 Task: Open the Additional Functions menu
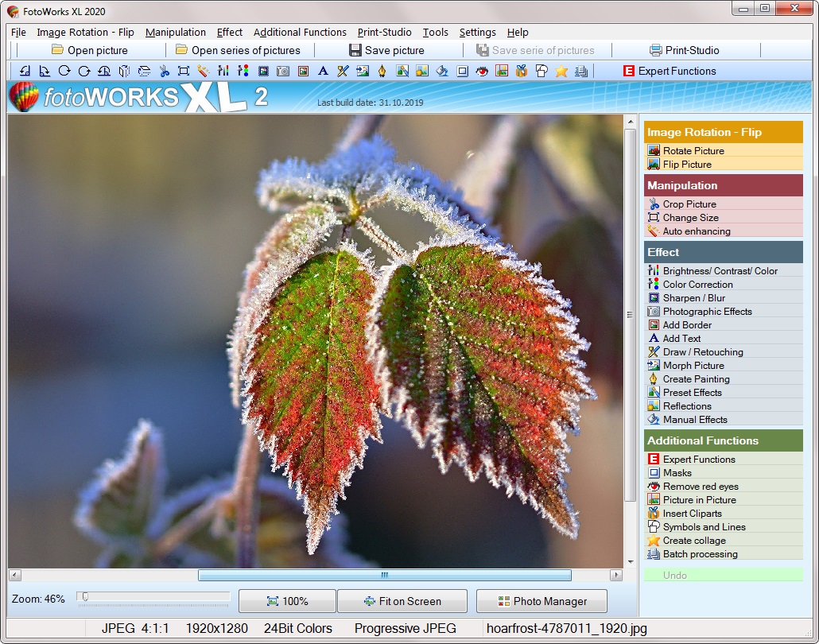click(x=300, y=33)
